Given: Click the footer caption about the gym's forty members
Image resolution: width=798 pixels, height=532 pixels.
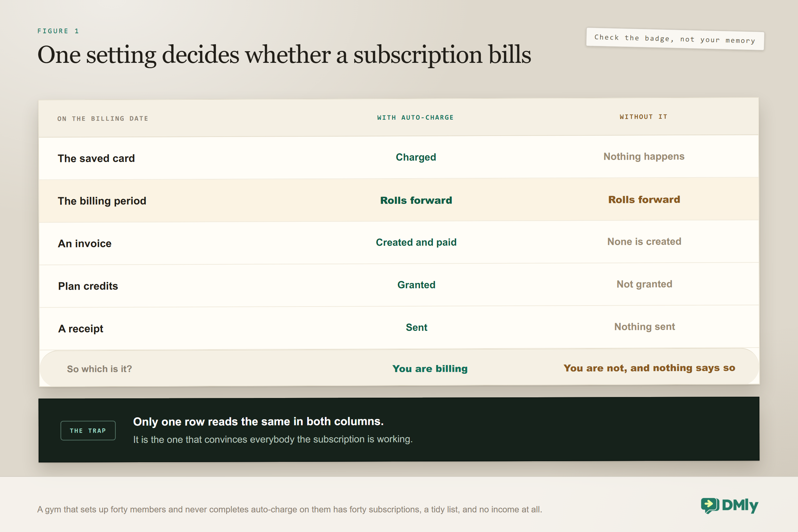Looking at the screenshot, I should [x=290, y=510].
